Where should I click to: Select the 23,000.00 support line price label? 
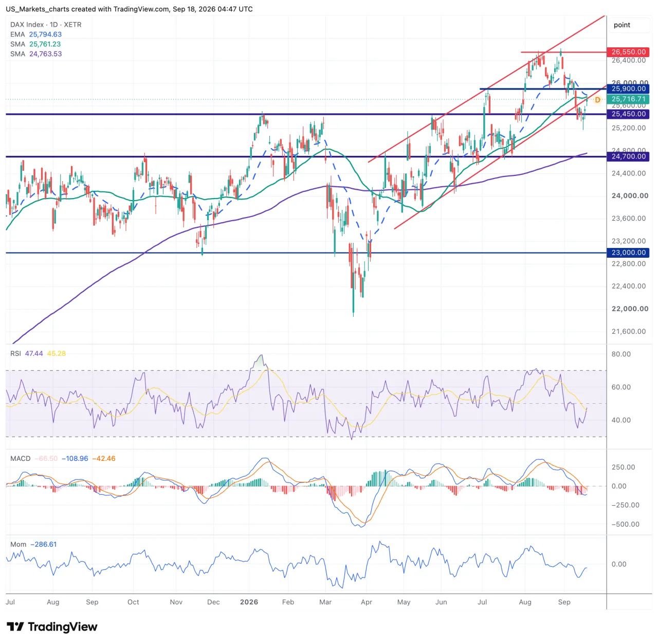628,253
